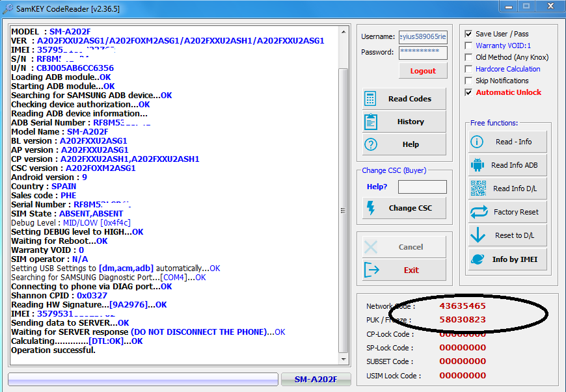The height and width of the screenshot is (392, 566).
Task: Toggle the Hardcore Calculation checkbox
Action: (468, 69)
